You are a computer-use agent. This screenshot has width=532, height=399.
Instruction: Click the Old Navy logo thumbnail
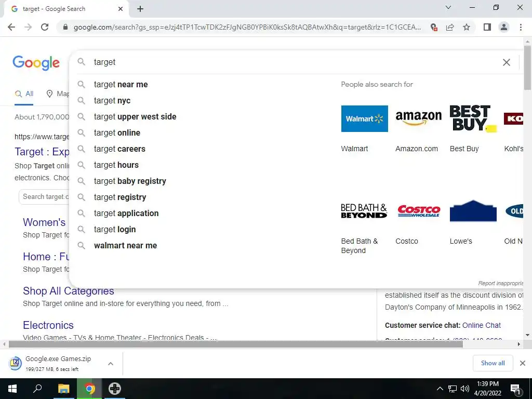tap(514, 211)
